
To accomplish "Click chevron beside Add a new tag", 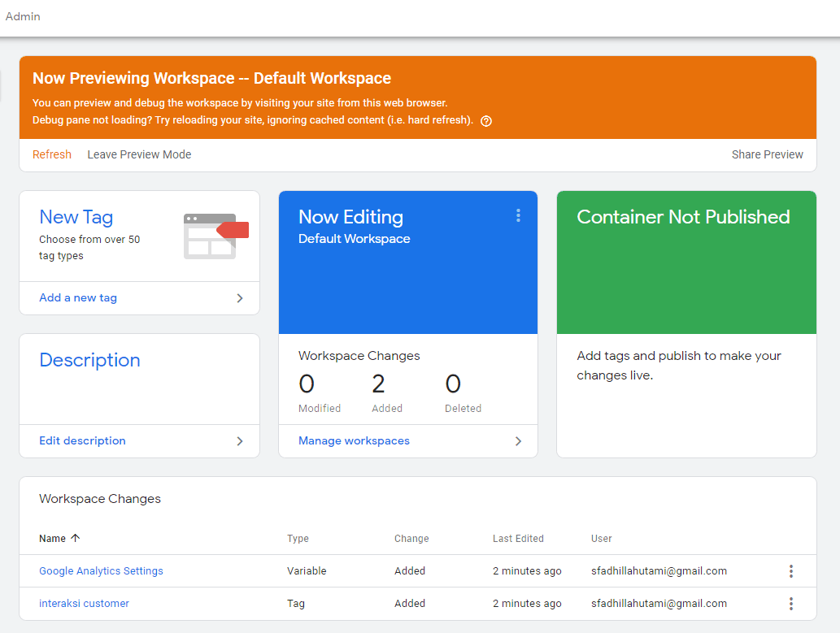I will pyautogui.click(x=240, y=298).
